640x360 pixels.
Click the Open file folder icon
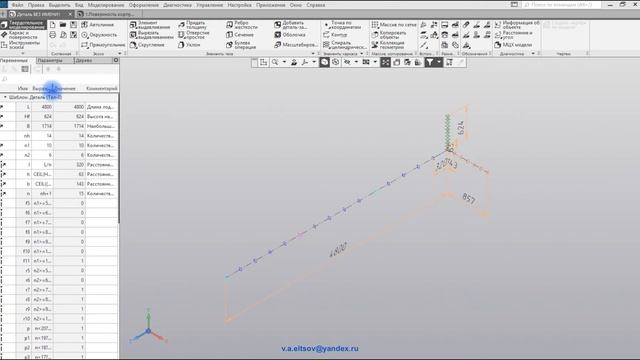pyautogui.click(x=63, y=25)
